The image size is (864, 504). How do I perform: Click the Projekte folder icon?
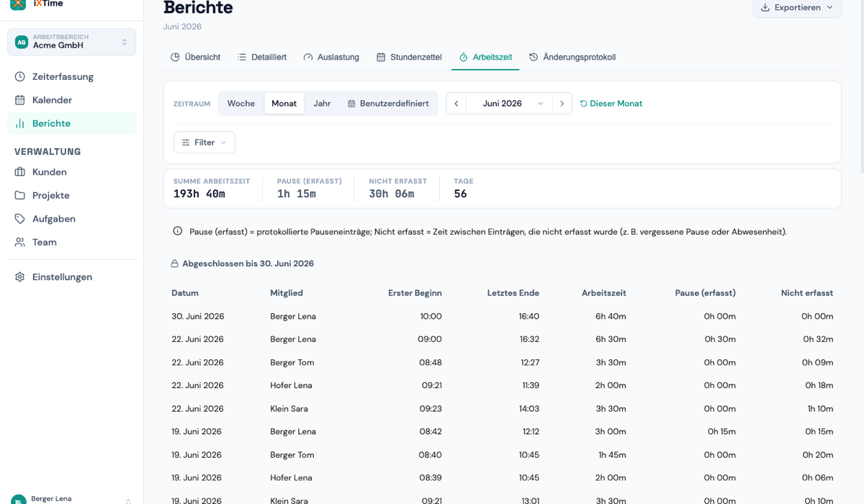20,195
